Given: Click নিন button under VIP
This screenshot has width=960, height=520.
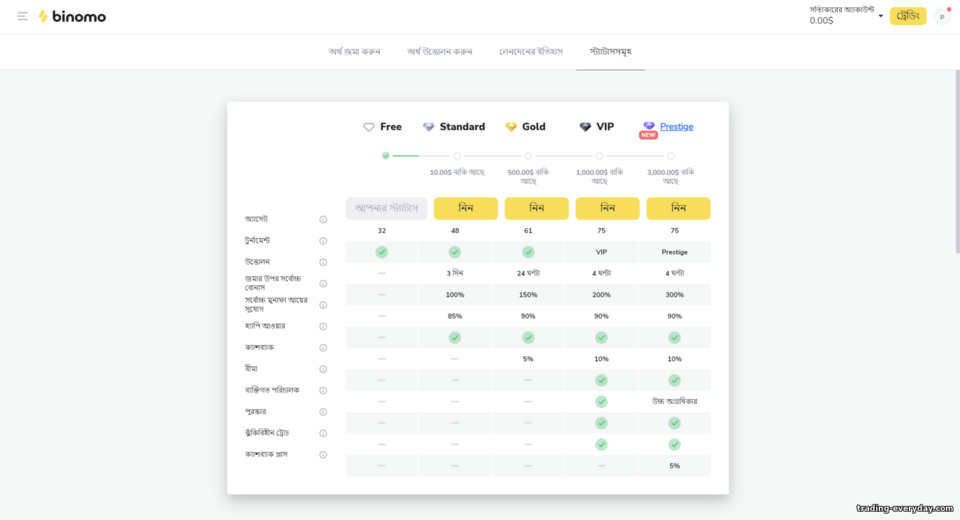Looking at the screenshot, I should [607, 208].
